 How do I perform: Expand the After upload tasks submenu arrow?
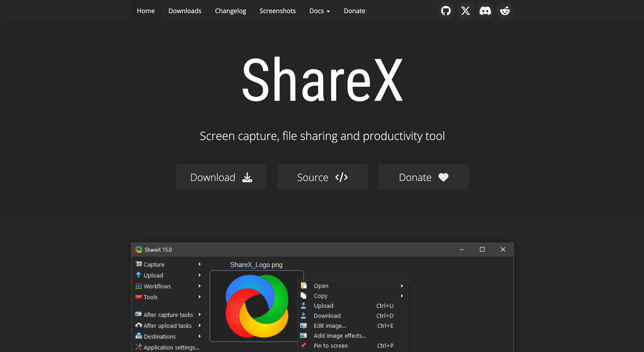200,325
